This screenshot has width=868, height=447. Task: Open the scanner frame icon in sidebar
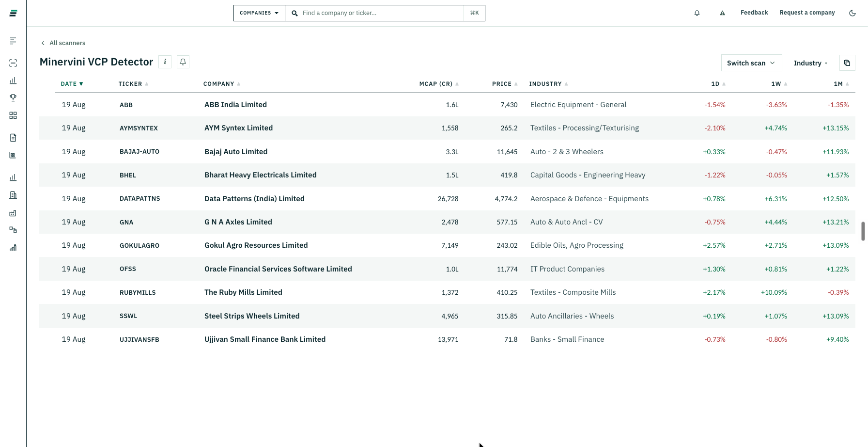13,63
